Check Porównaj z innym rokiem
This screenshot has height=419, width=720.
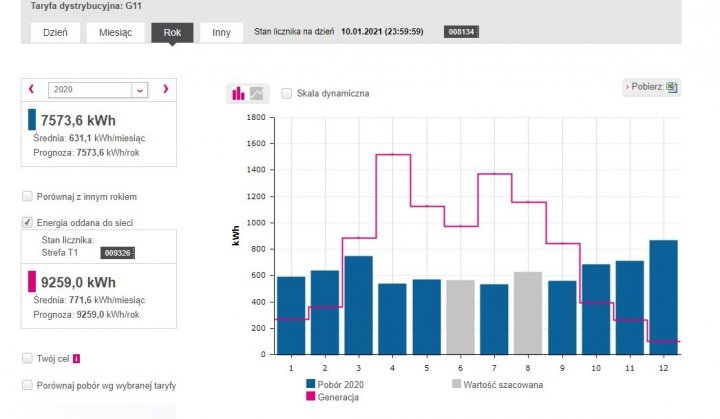click(x=27, y=197)
